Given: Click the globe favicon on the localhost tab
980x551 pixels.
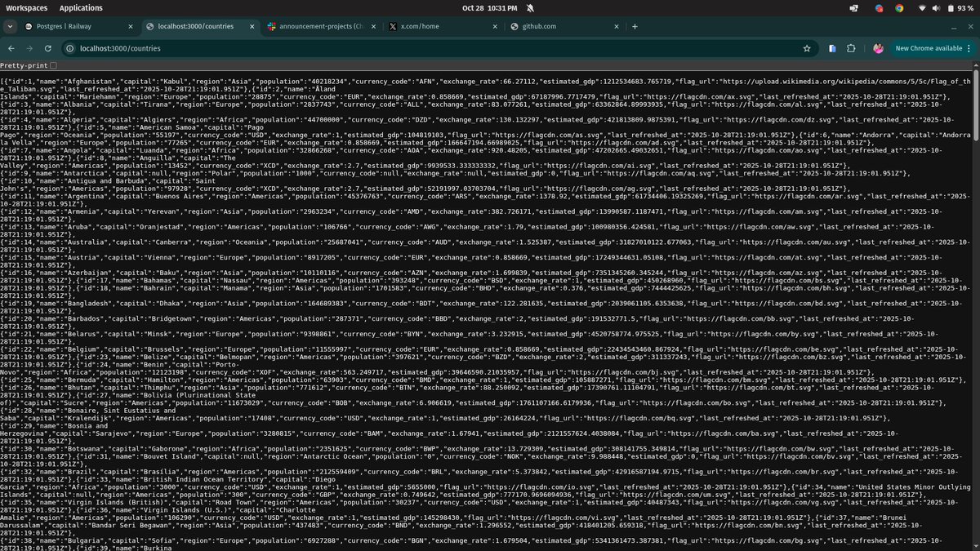Looking at the screenshot, I should [x=149, y=26].
